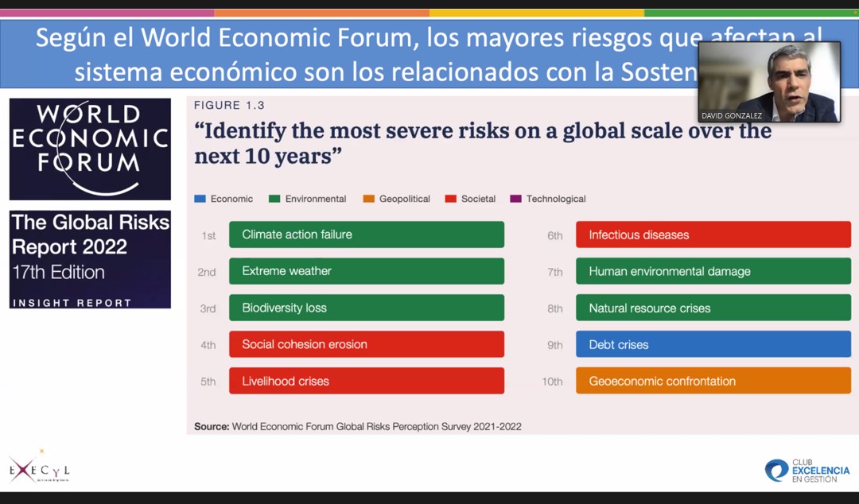Viewport: 859px width, 504px height.
Task: Click the '17th Edition' text
Action: click(58, 272)
